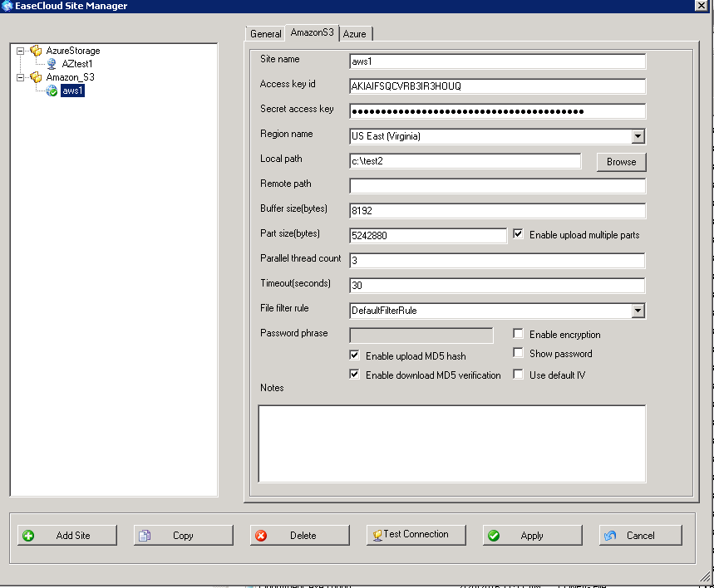Click the EaseCloud title bar app icon
The width and height of the screenshot is (714, 588).
[x=7, y=6]
